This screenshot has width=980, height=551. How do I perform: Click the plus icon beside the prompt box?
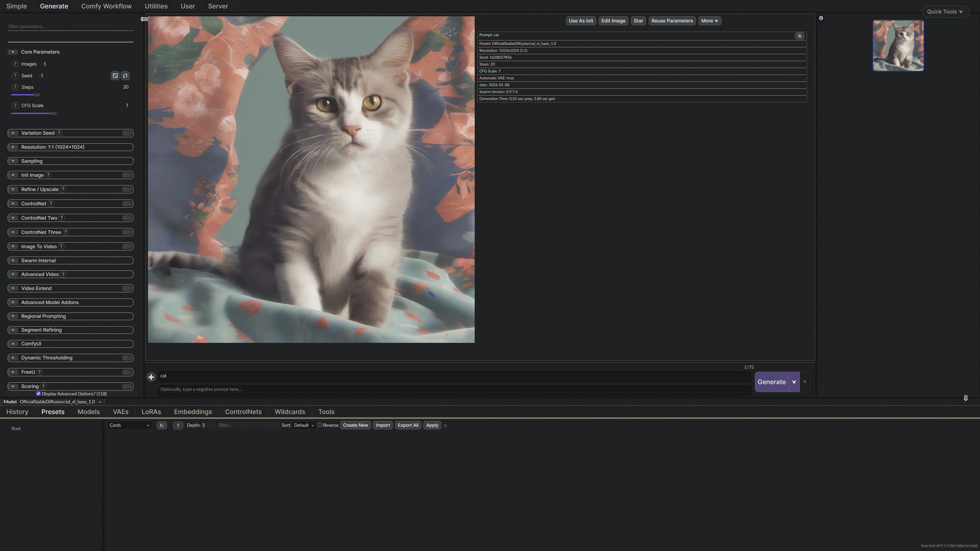pos(151,377)
